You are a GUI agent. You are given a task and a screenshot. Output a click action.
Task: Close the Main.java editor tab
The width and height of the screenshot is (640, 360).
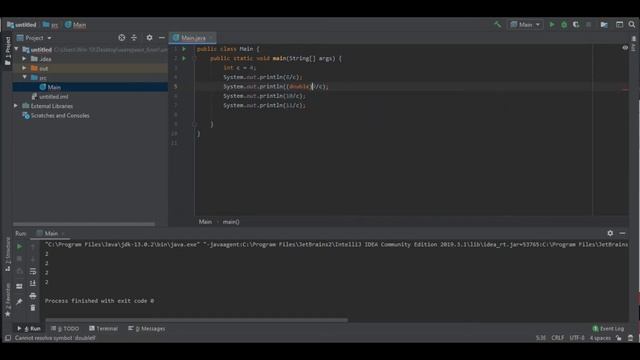(x=211, y=38)
